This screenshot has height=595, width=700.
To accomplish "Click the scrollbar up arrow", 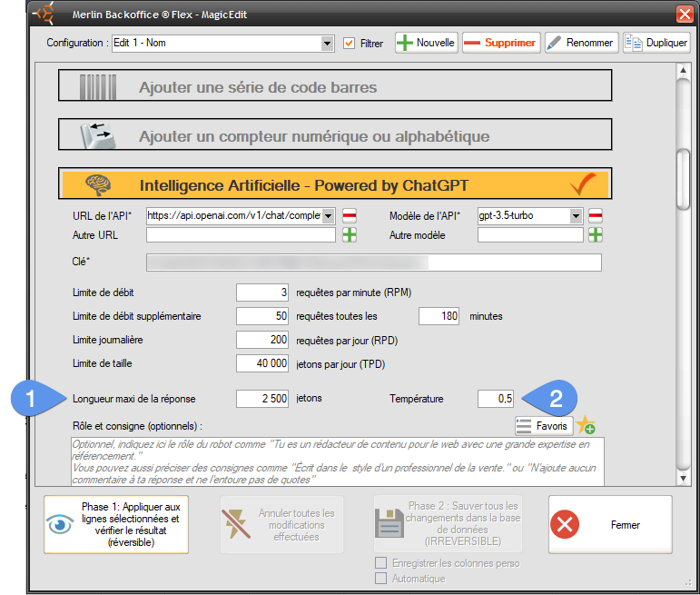I will [683, 71].
